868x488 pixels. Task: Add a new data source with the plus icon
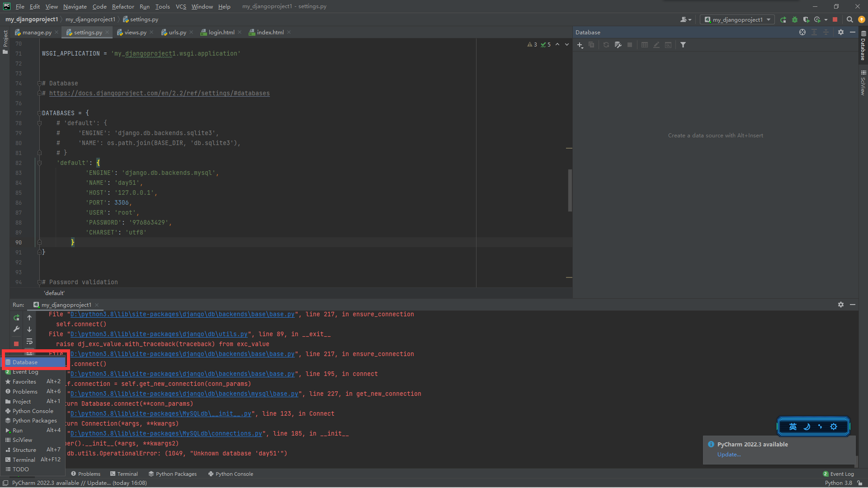[x=580, y=45]
